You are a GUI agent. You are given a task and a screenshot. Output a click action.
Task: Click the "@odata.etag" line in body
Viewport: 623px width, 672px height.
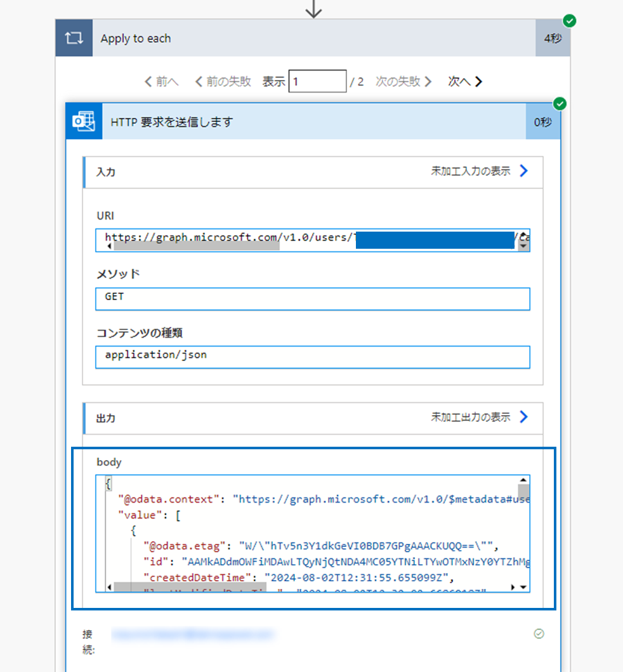pyautogui.click(x=321, y=546)
